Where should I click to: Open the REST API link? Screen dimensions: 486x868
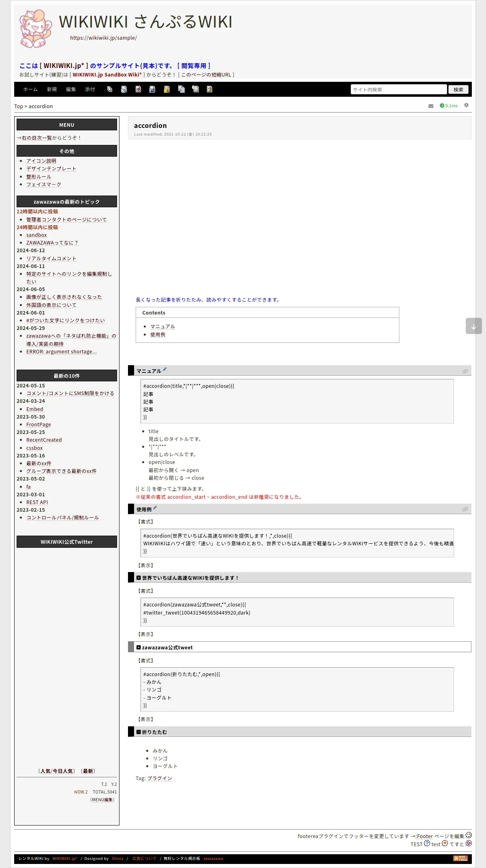tap(37, 502)
